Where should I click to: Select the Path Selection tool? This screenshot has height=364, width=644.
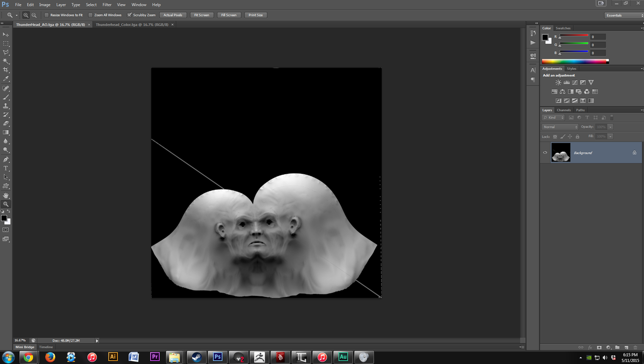pos(6,177)
